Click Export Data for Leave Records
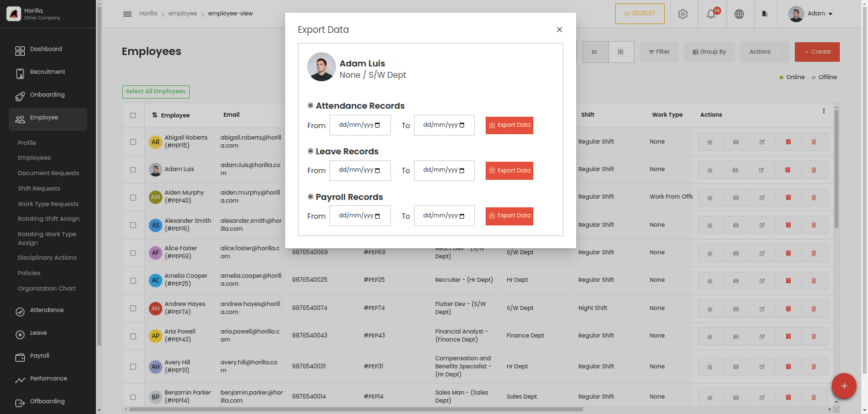The image size is (868, 414). point(509,170)
